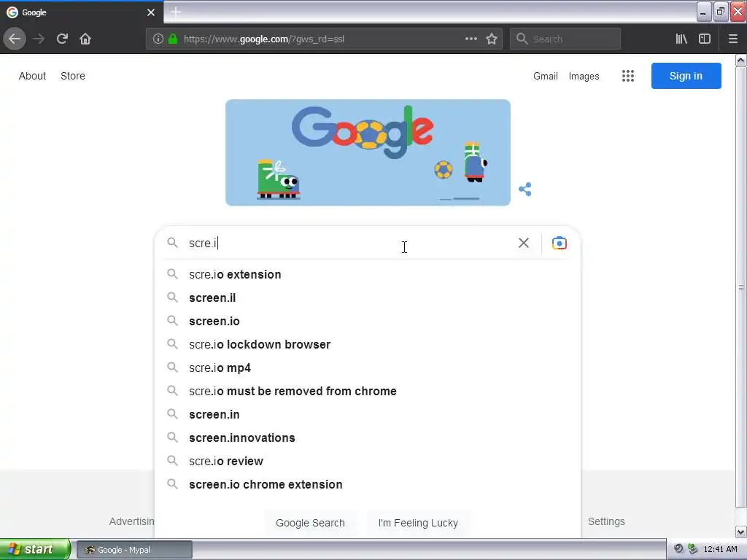
Task: Open the Library icon in toolbar
Action: point(681,39)
